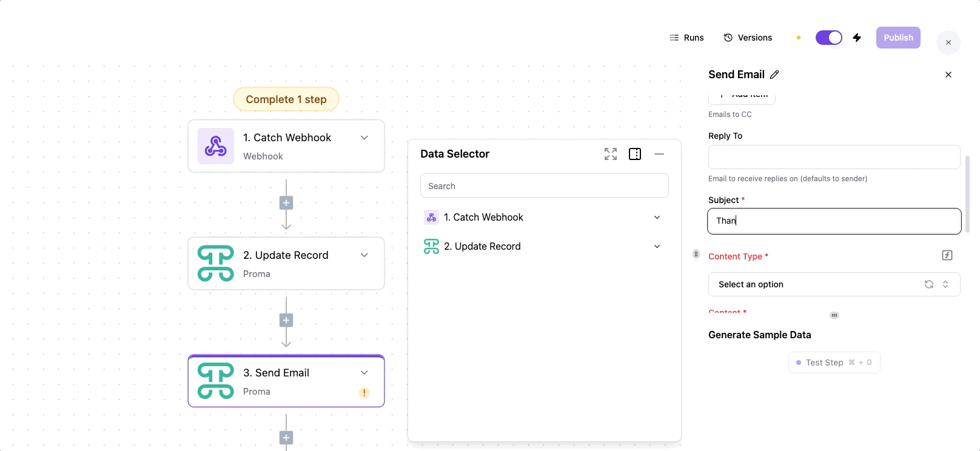The image size is (980, 451).
Task: Open the Catch Webhook step options chevron
Action: pos(364,138)
